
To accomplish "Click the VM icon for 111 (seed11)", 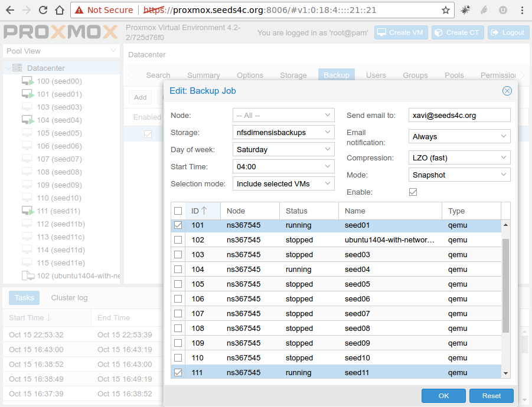I will (x=28, y=211).
